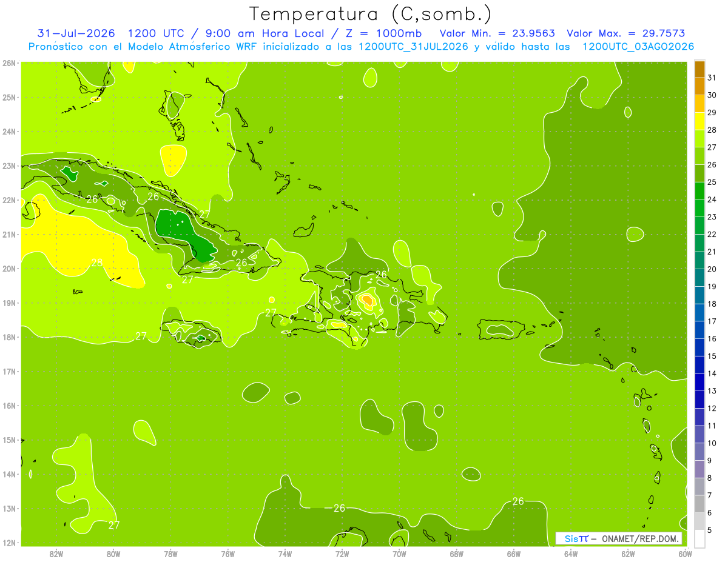The height and width of the screenshot is (562, 728).
Task: Click the Puerto Rico island outline
Action: [x=500, y=329]
